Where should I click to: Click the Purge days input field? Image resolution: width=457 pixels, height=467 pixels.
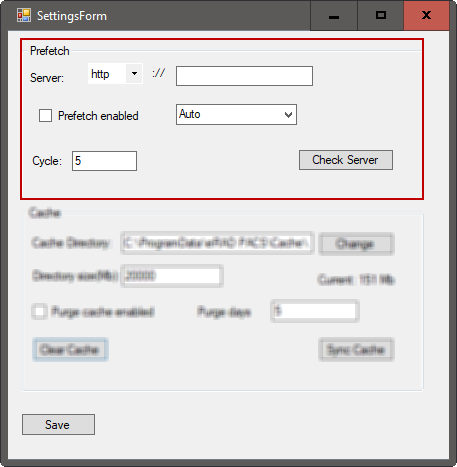click(x=315, y=311)
